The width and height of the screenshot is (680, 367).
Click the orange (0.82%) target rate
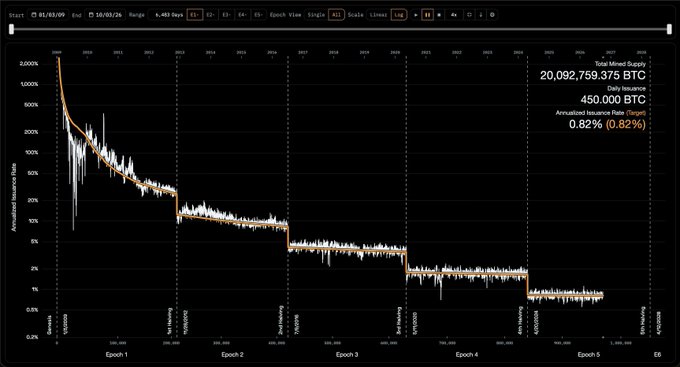625,124
